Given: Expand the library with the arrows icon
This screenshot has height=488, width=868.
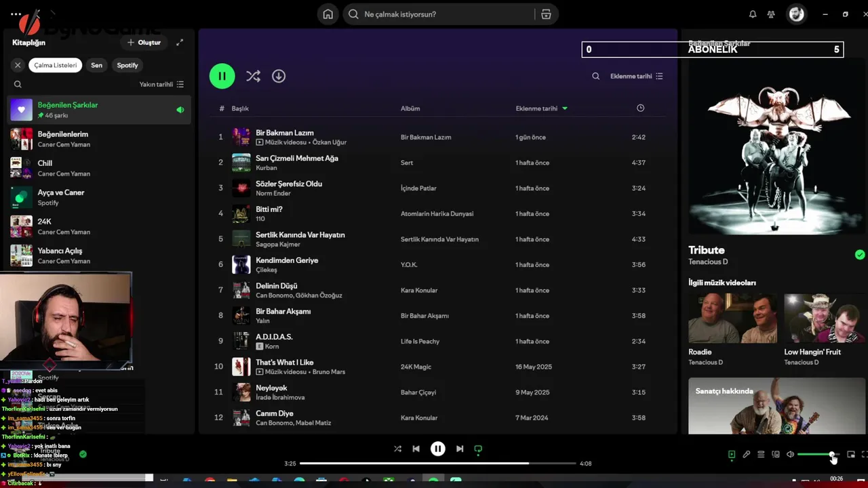Looking at the screenshot, I should point(180,42).
